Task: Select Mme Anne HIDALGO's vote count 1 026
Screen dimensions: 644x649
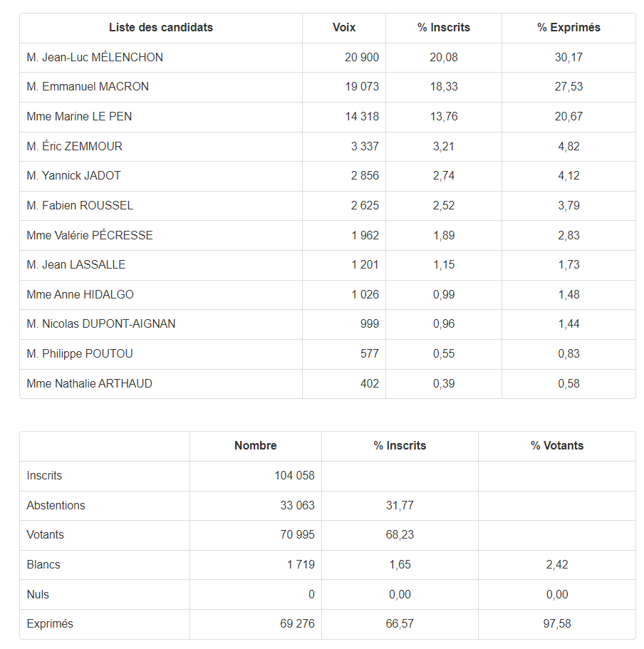Action: 365,295
